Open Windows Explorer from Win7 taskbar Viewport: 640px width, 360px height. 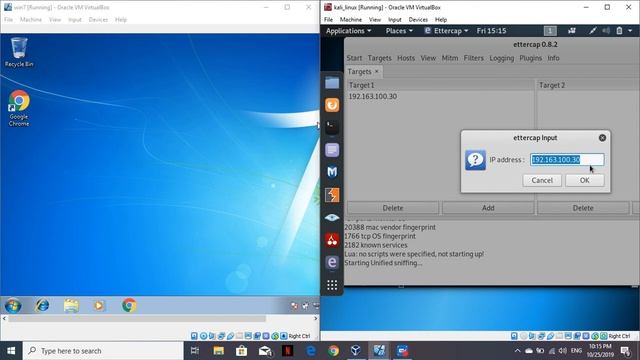click(71, 305)
